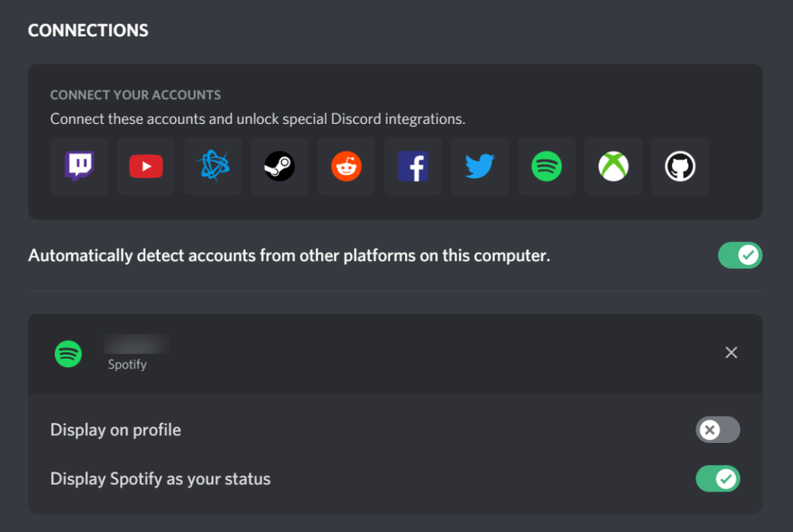Click 'Connect these accounts and unlock' description

(x=257, y=118)
